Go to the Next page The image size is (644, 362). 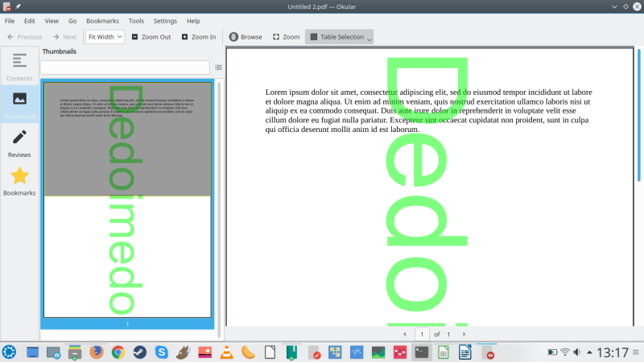coord(64,37)
